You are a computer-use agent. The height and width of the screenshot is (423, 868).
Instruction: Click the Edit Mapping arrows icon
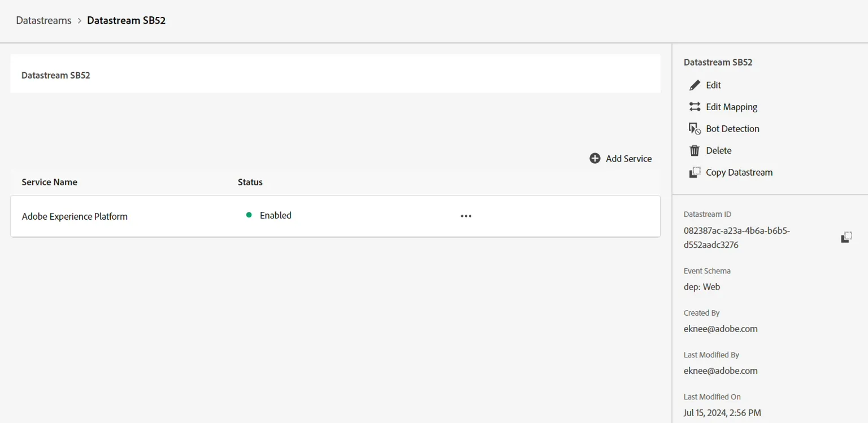pos(695,107)
